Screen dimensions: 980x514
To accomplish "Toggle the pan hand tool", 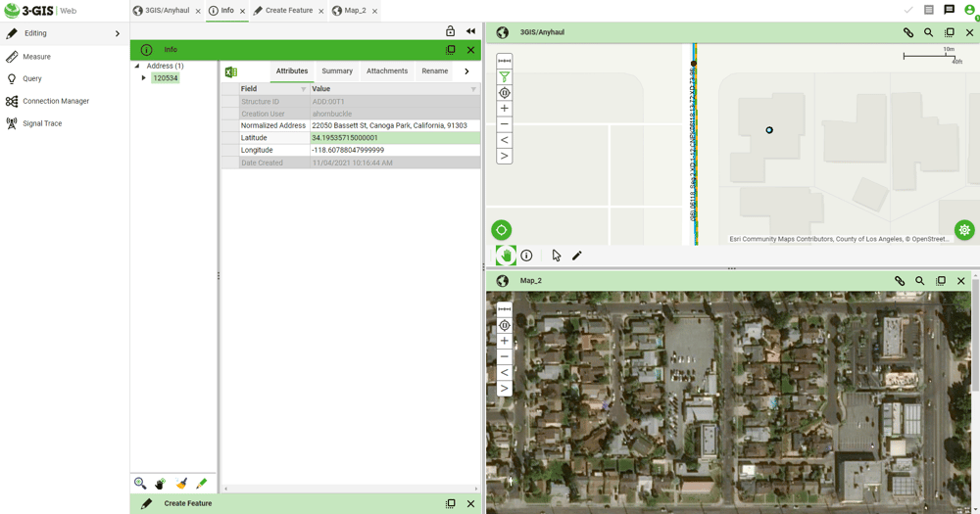I will [x=506, y=256].
